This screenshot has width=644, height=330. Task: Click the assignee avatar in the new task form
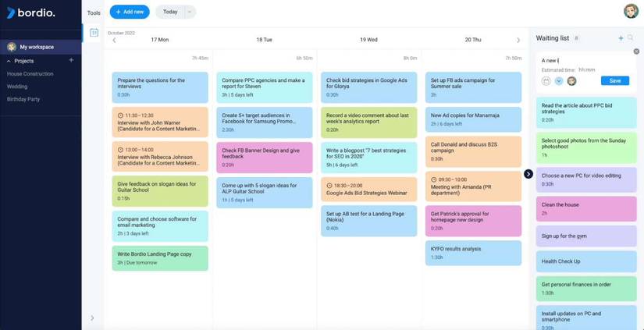(x=571, y=81)
